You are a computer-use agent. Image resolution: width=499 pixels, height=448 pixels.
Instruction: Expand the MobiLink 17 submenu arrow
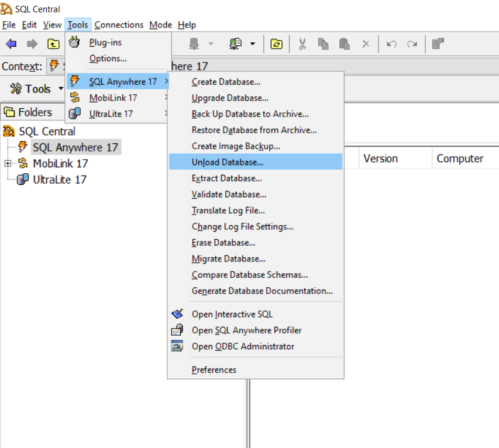166,97
